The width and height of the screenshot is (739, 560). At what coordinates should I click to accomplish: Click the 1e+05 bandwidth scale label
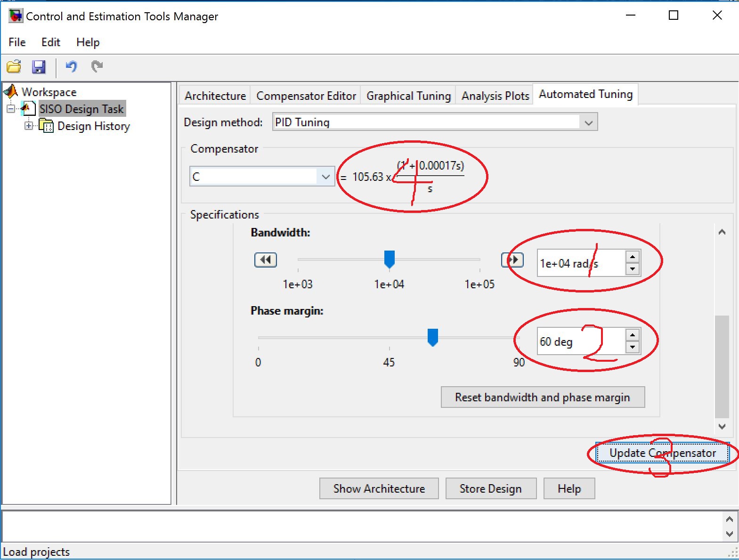(479, 284)
